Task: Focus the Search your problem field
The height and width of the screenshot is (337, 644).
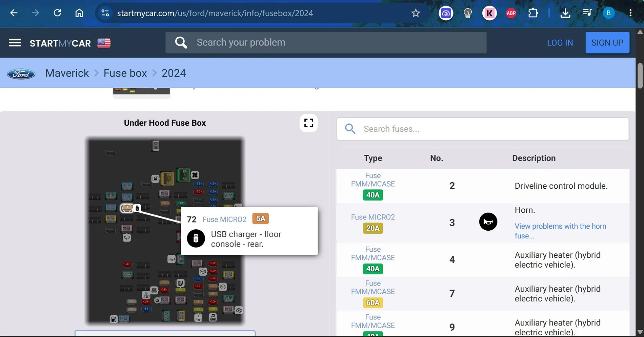Action: (x=326, y=43)
